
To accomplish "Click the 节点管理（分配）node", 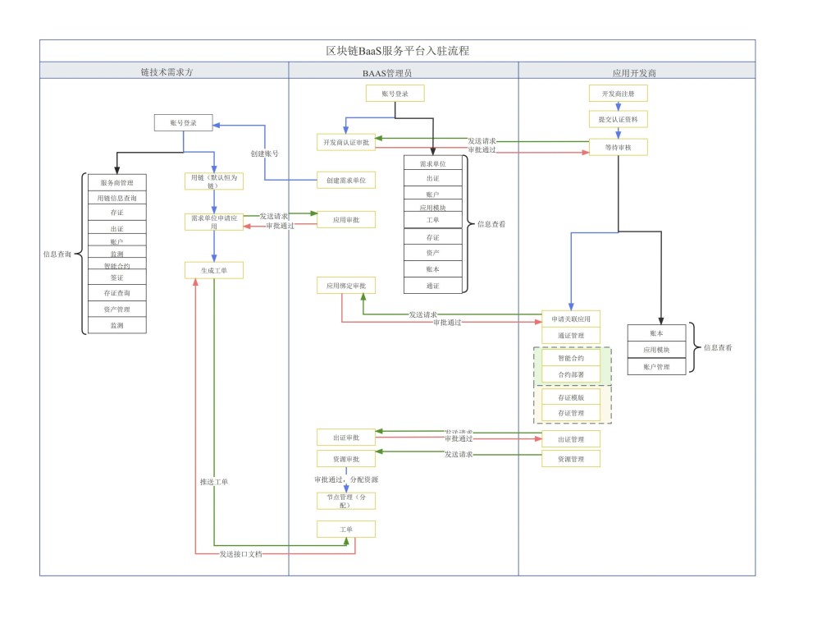I will pyautogui.click(x=345, y=501).
